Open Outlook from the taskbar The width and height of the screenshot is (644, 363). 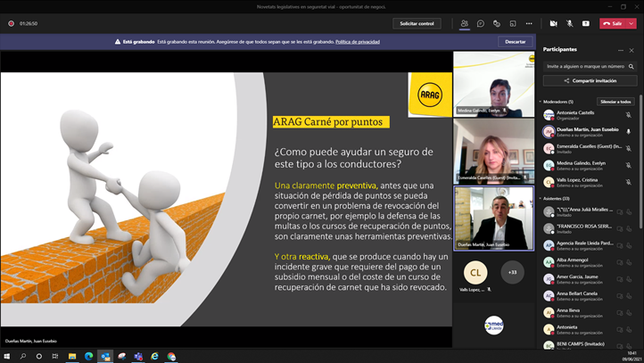click(x=105, y=356)
